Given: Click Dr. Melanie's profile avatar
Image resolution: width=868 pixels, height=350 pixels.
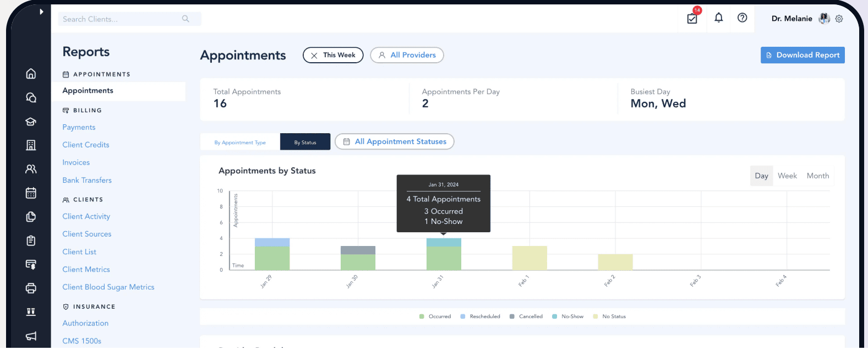Looking at the screenshot, I should [824, 19].
